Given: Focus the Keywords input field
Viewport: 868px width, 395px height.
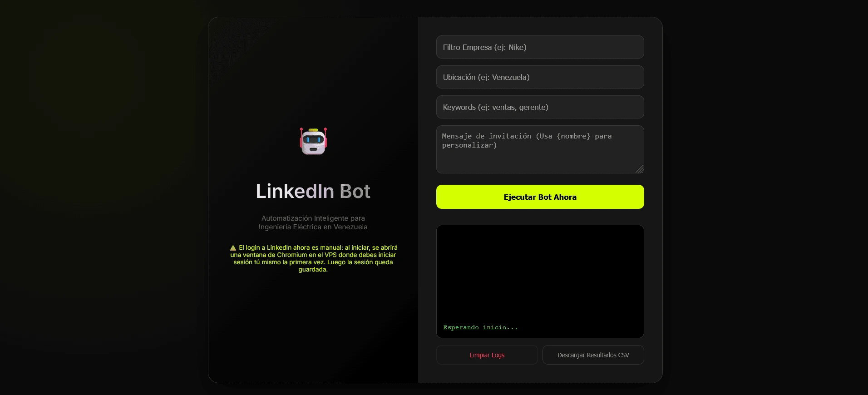Looking at the screenshot, I should tap(540, 107).
